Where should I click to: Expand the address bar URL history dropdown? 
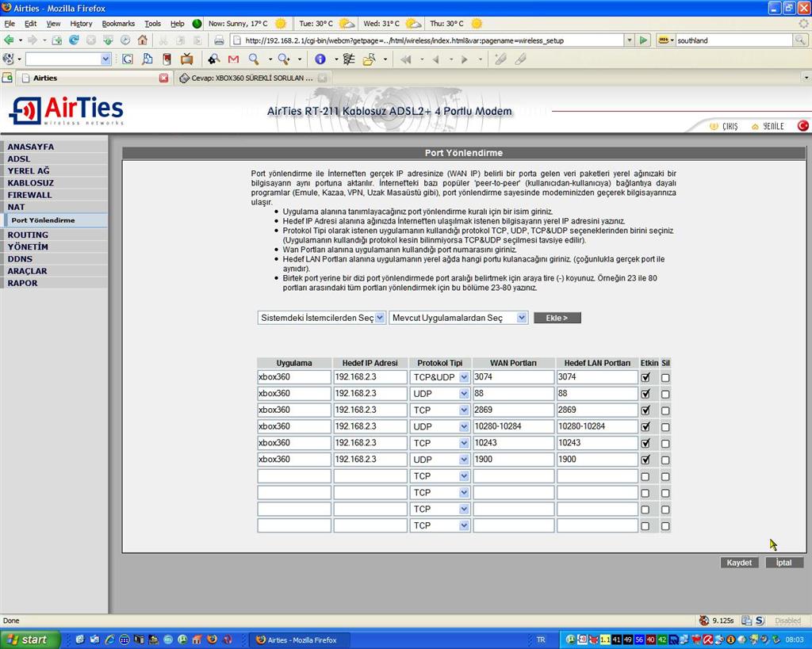pos(629,40)
